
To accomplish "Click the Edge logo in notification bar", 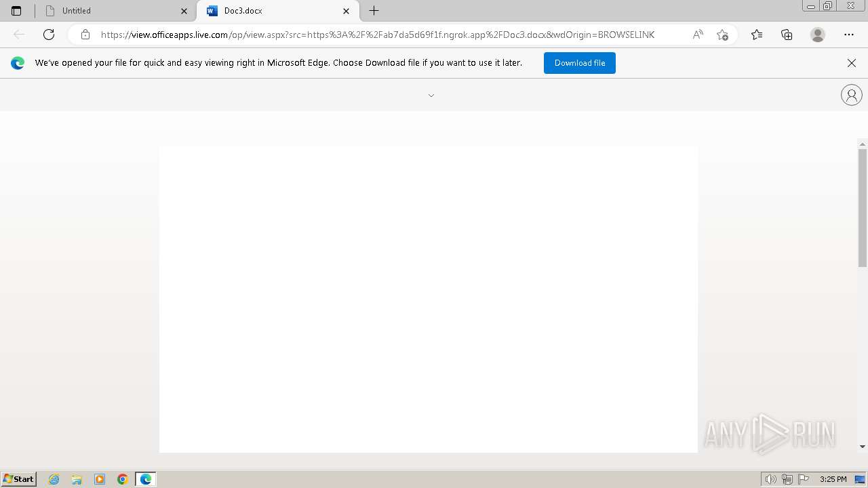I will 18,63.
